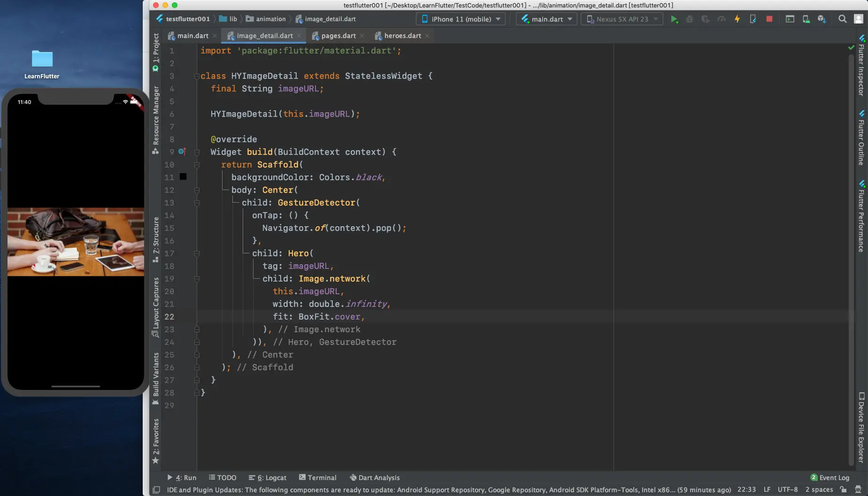Open the AVD Manager device icon
The image size is (868, 496).
806,19
